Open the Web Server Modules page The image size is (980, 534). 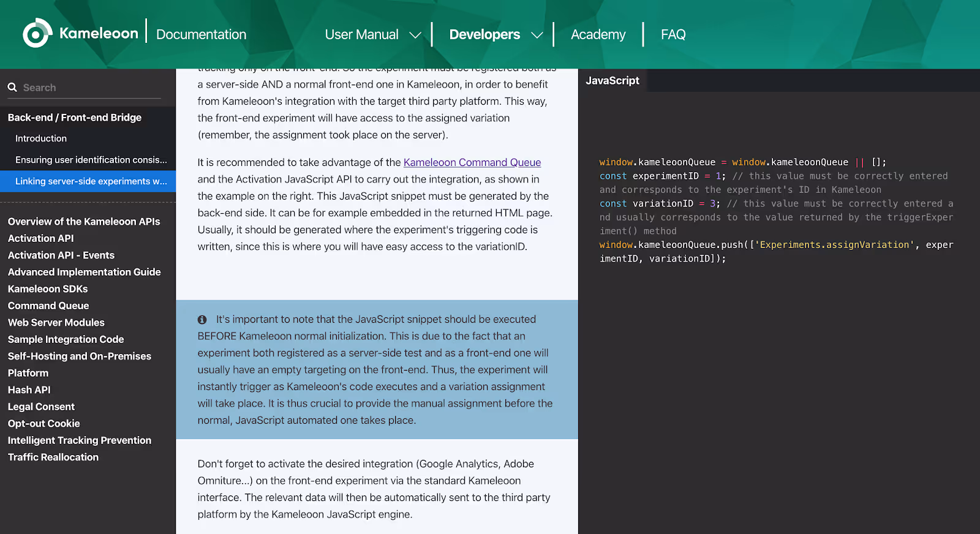click(x=56, y=323)
